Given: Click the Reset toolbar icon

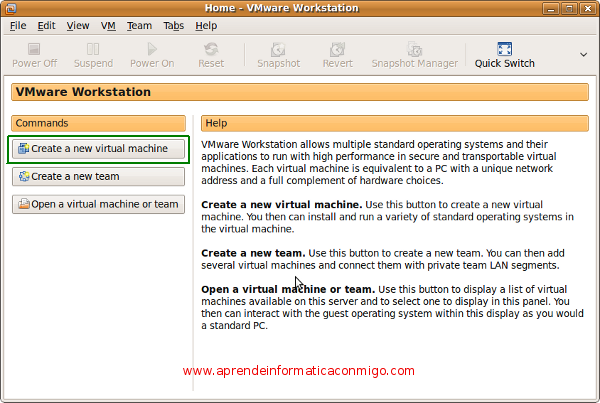Looking at the screenshot, I should coord(211,49).
